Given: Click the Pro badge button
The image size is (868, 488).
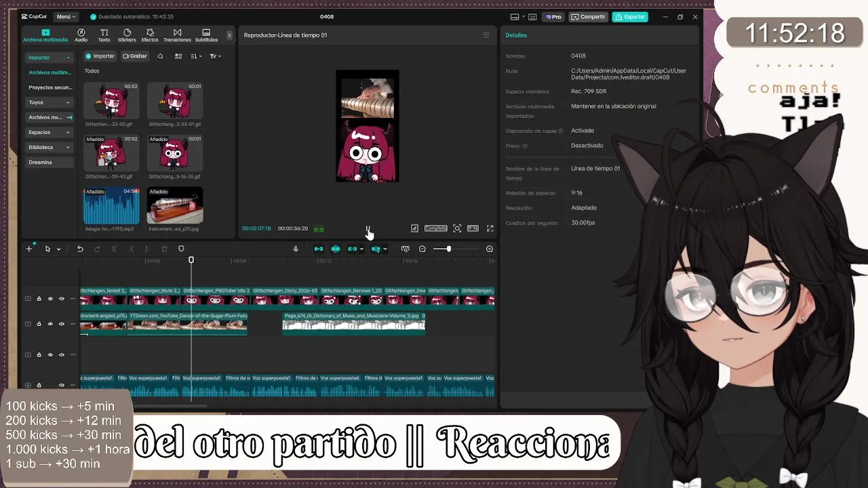Looking at the screenshot, I should point(553,17).
